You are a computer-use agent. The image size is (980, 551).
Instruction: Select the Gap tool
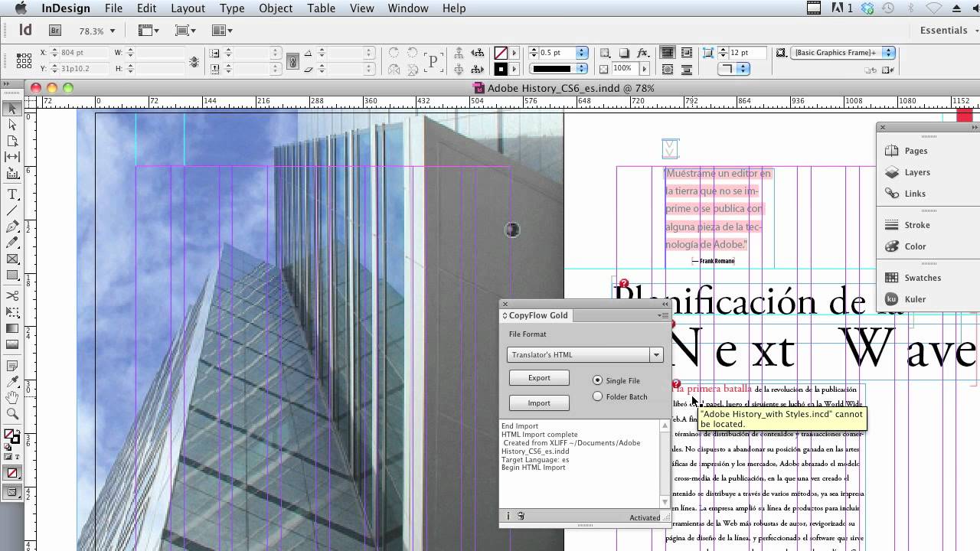point(12,156)
